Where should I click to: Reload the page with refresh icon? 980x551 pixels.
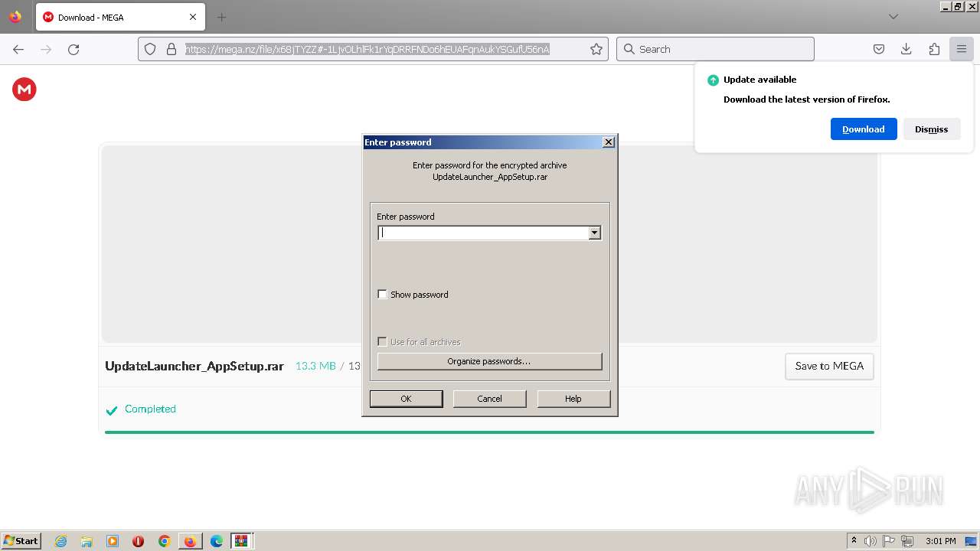(73, 49)
